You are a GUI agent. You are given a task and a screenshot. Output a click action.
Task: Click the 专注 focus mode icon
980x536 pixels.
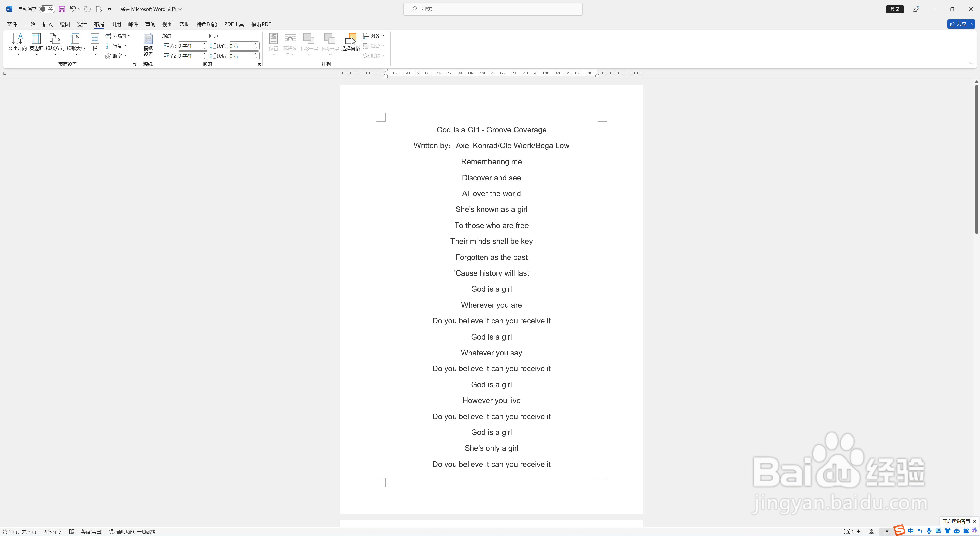coord(852,532)
